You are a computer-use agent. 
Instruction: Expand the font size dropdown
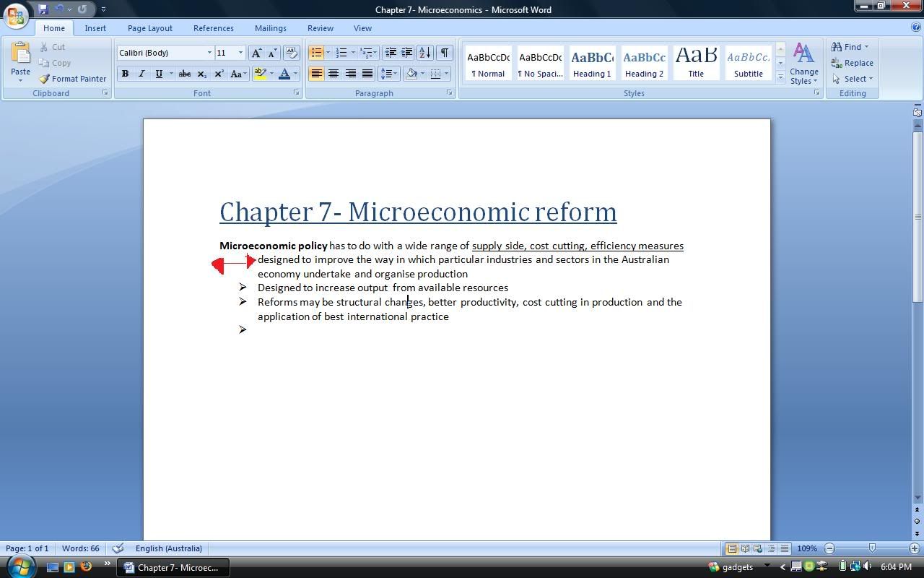tap(240, 53)
